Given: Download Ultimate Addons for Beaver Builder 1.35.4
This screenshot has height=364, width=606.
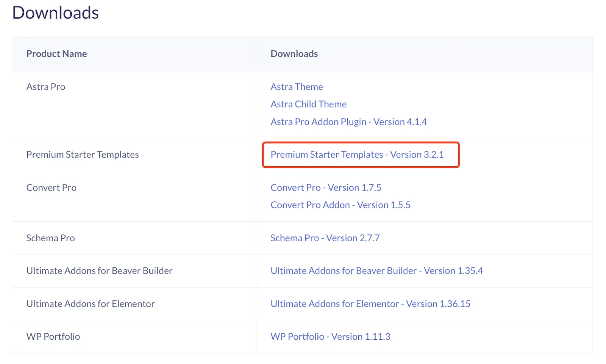Looking at the screenshot, I should (376, 271).
